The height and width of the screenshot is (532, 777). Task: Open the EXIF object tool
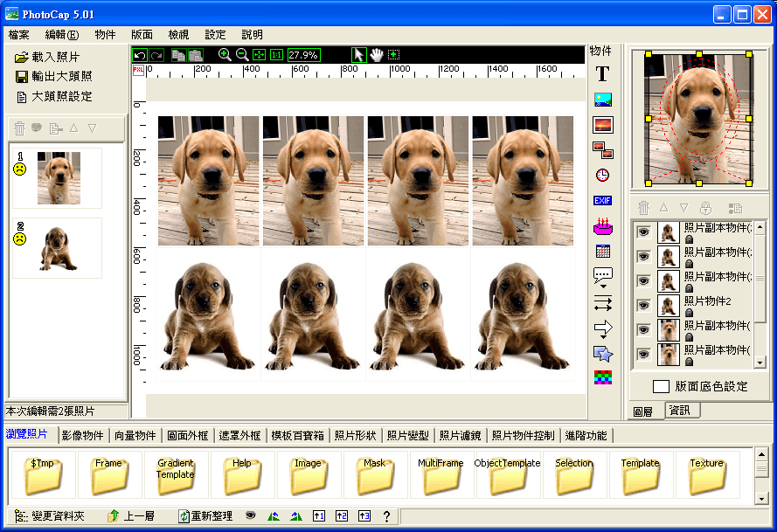coord(601,200)
